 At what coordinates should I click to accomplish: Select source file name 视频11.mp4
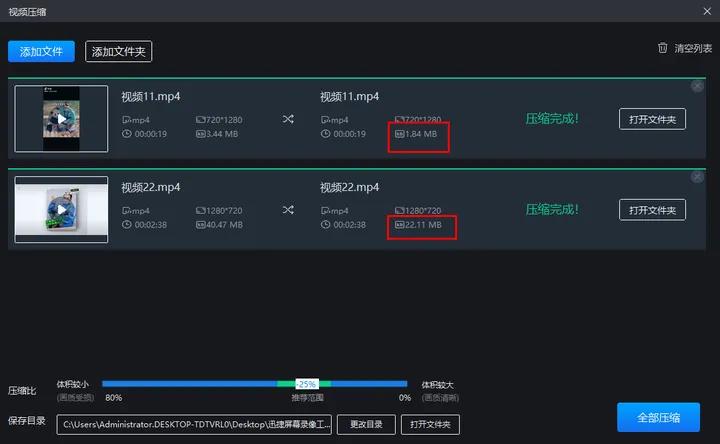point(151,96)
